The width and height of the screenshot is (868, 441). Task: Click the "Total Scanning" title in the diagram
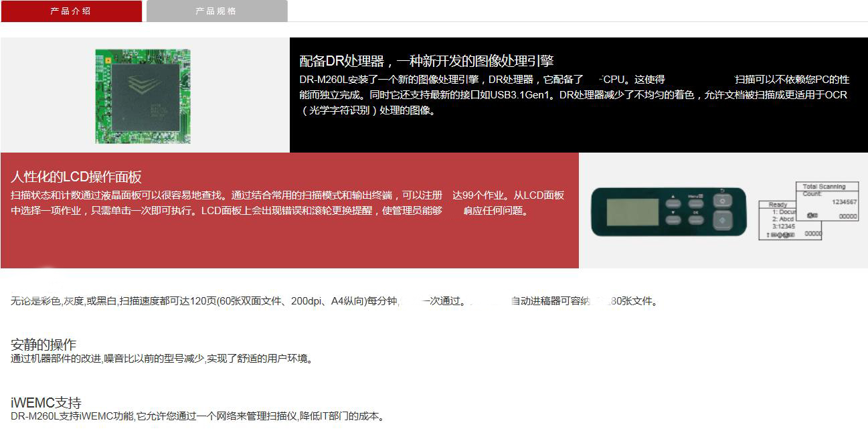[x=824, y=187]
